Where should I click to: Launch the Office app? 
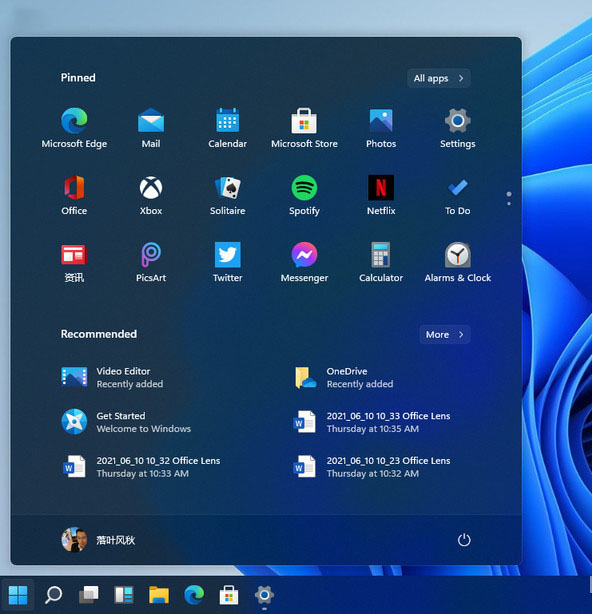pyautogui.click(x=74, y=195)
